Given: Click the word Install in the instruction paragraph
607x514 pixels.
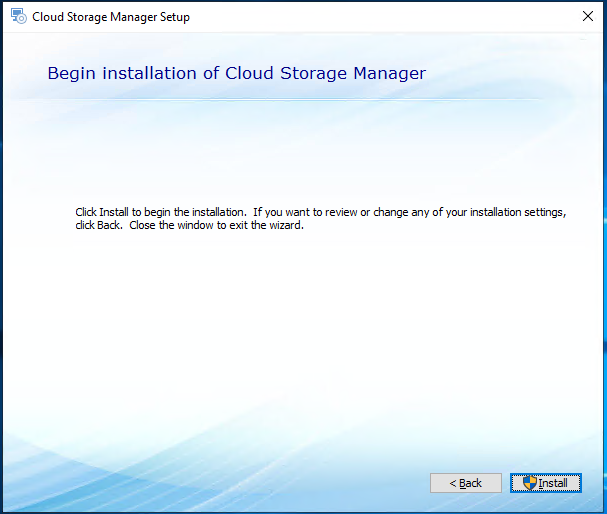Looking at the screenshot, I should pos(114,212).
